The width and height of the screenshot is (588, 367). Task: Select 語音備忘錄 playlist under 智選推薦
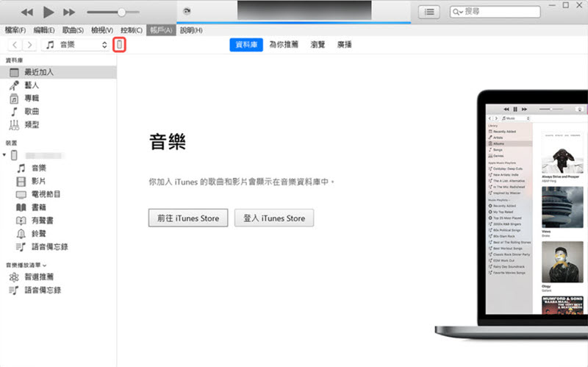[x=58, y=290]
